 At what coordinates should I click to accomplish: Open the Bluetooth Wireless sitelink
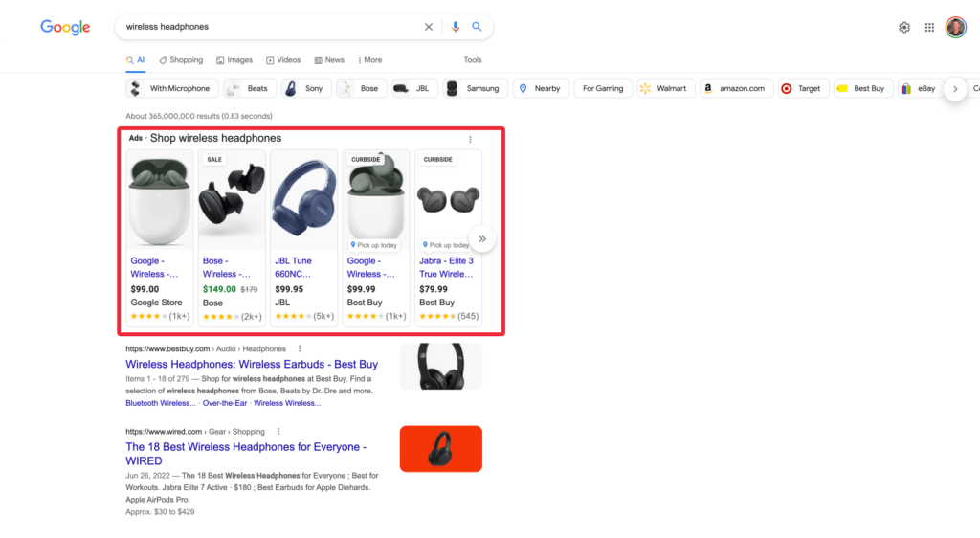point(161,403)
